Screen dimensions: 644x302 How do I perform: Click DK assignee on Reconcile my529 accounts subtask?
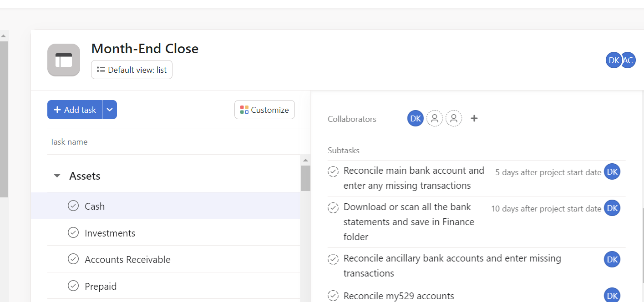(612, 296)
